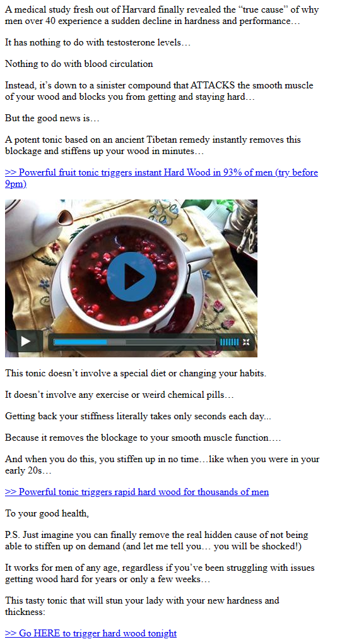Follow the 'Go HERE to trigger hard wood tonight' link

click(x=91, y=633)
